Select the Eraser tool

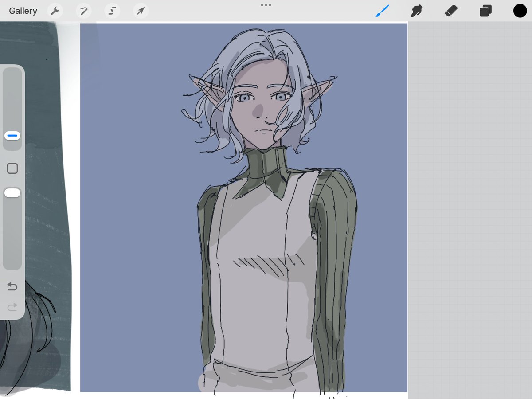451,11
